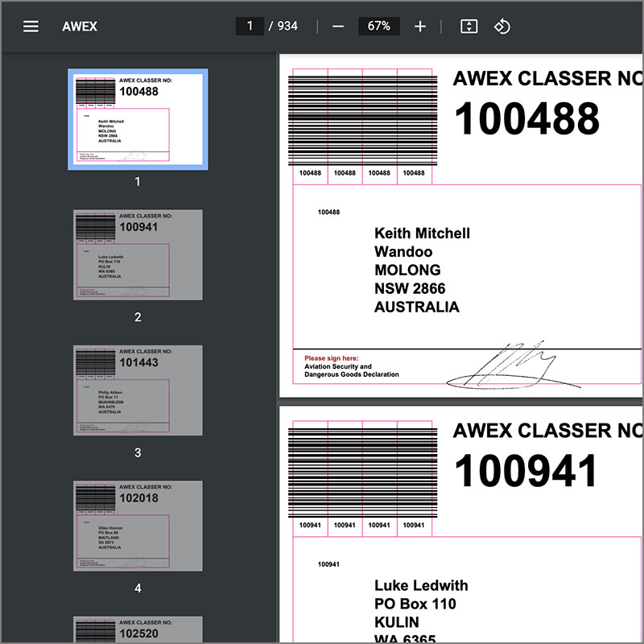Click the Keith Mitchell name in the address
Viewport: 644px width, 644px height.
click(422, 233)
